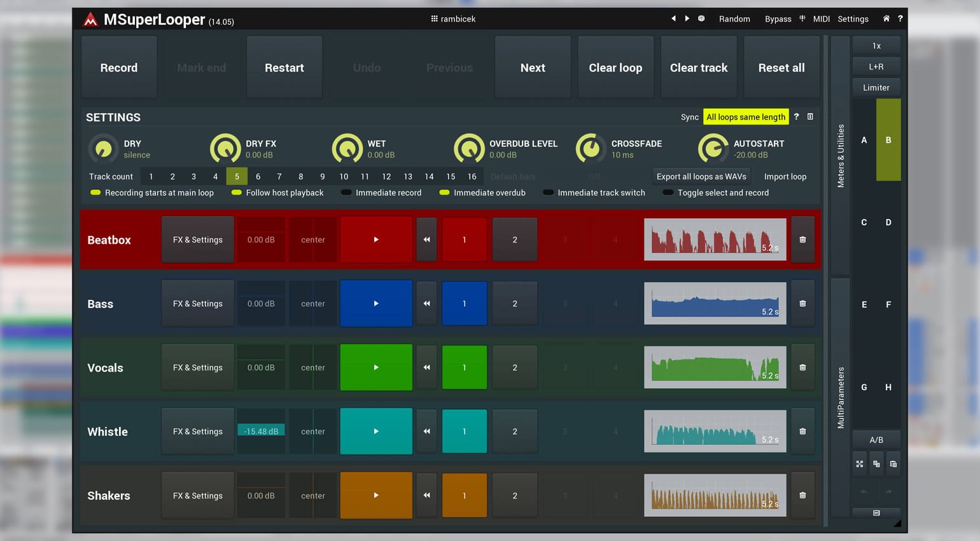This screenshot has width=980, height=541.
Task: Click the copy preset icon below A/B
Action: pyautogui.click(x=876, y=464)
